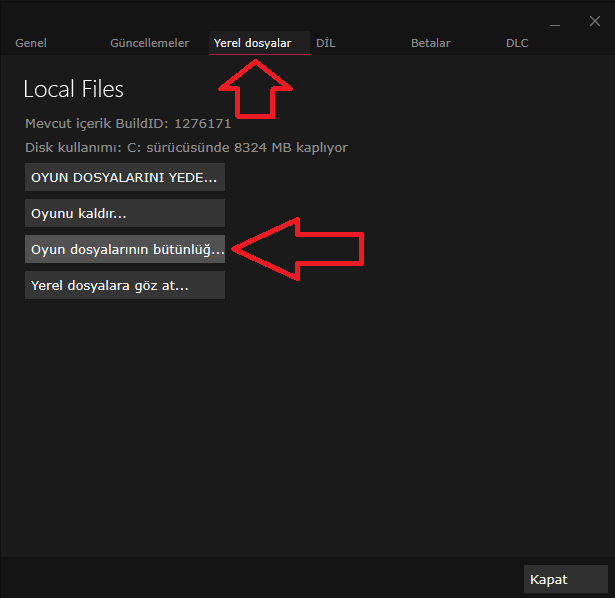Select the Yerel dosyalar tab
This screenshot has width=615, height=598.
click(252, 43)
